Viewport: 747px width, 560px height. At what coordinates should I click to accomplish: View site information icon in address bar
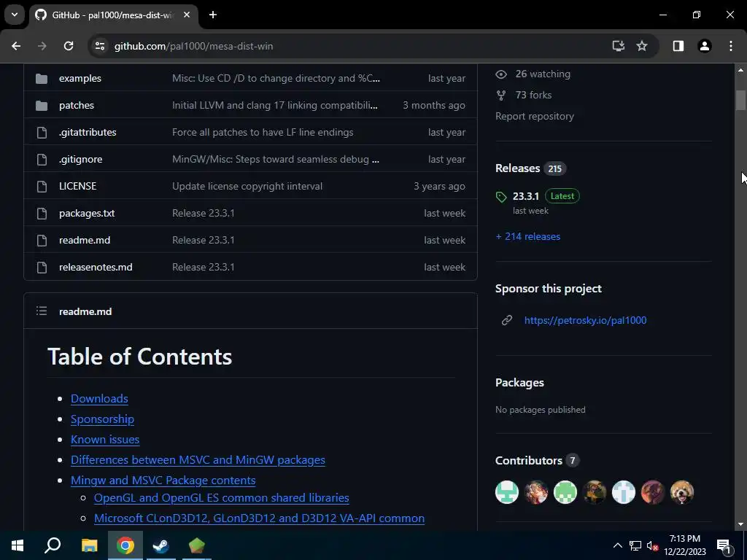(x=99, y=46)
